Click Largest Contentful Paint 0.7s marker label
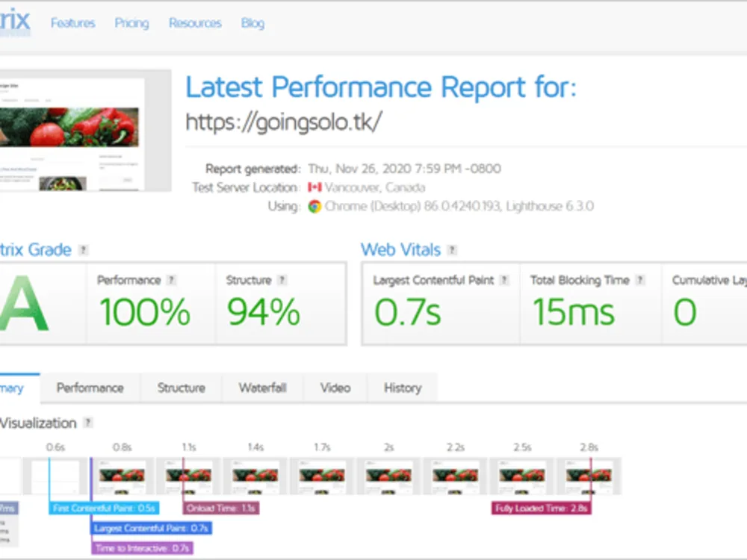This screenshot has height=560, width=747. coord(152,528)
